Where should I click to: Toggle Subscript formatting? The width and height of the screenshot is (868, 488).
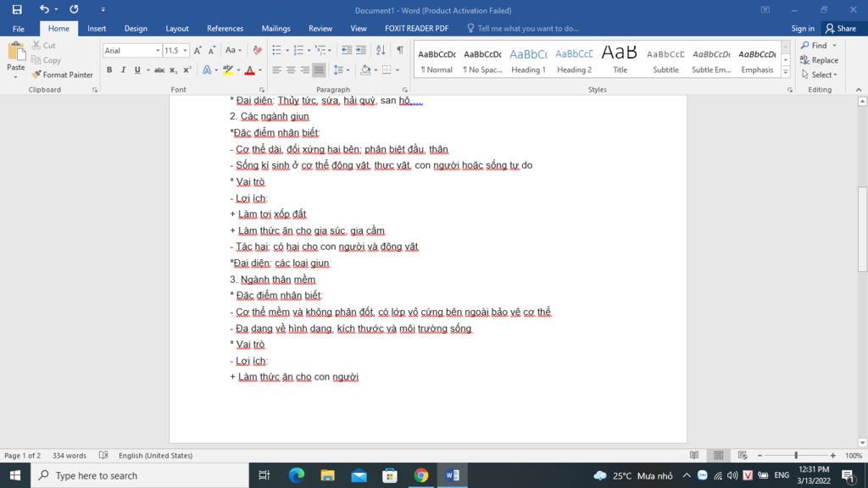coord(173,69)
